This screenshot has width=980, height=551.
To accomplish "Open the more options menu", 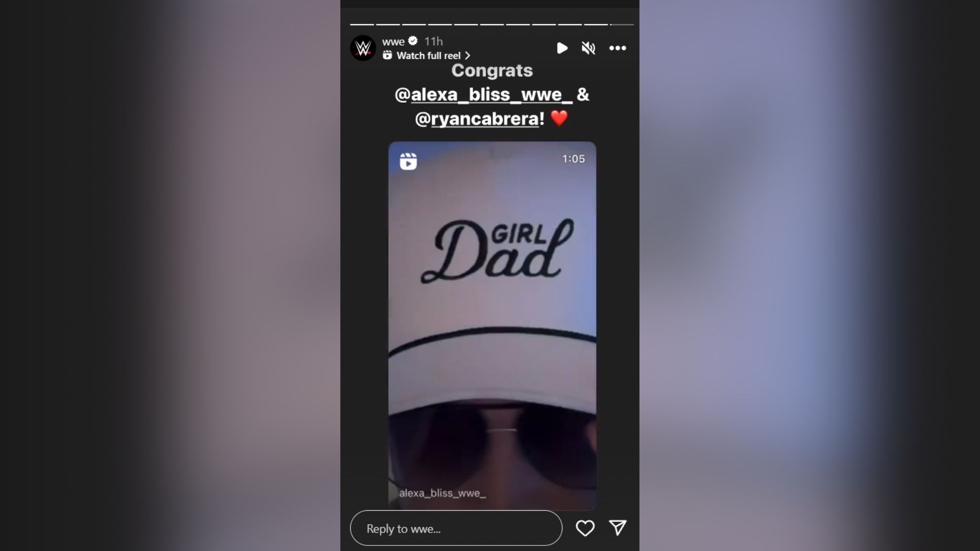I will (x=618, y=47).
